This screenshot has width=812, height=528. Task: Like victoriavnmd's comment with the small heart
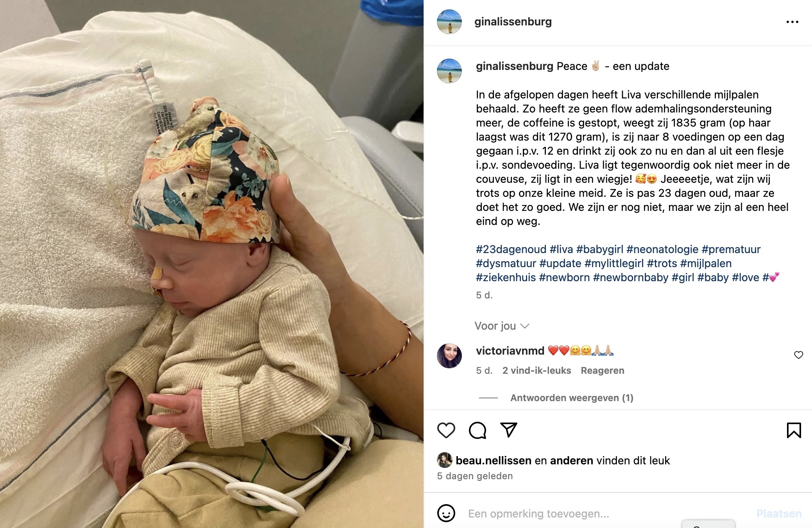[798, 355]
